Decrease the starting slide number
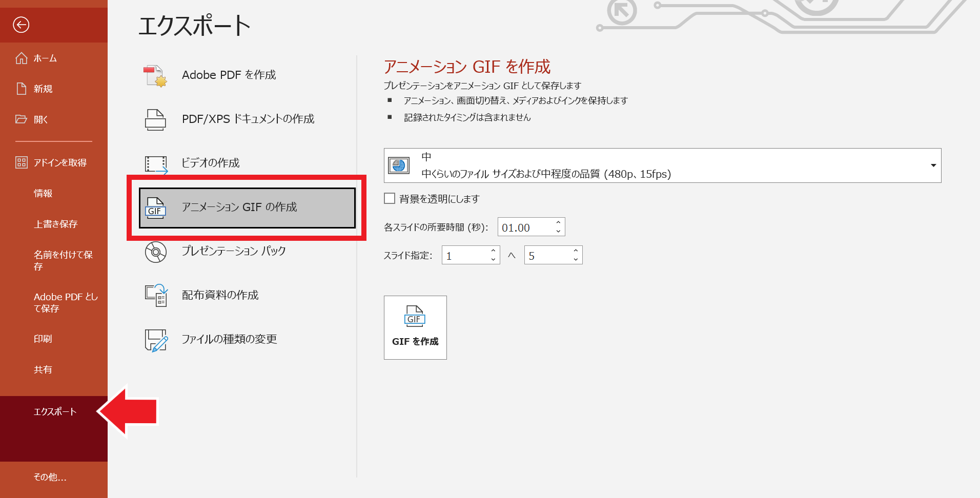This screenshot has width=980, height=498. (493, 259)
